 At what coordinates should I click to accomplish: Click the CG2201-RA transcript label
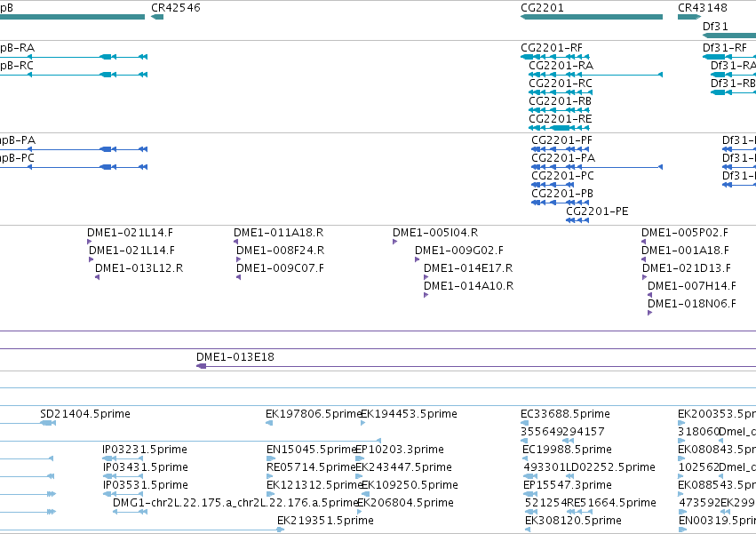pos(561,66)
